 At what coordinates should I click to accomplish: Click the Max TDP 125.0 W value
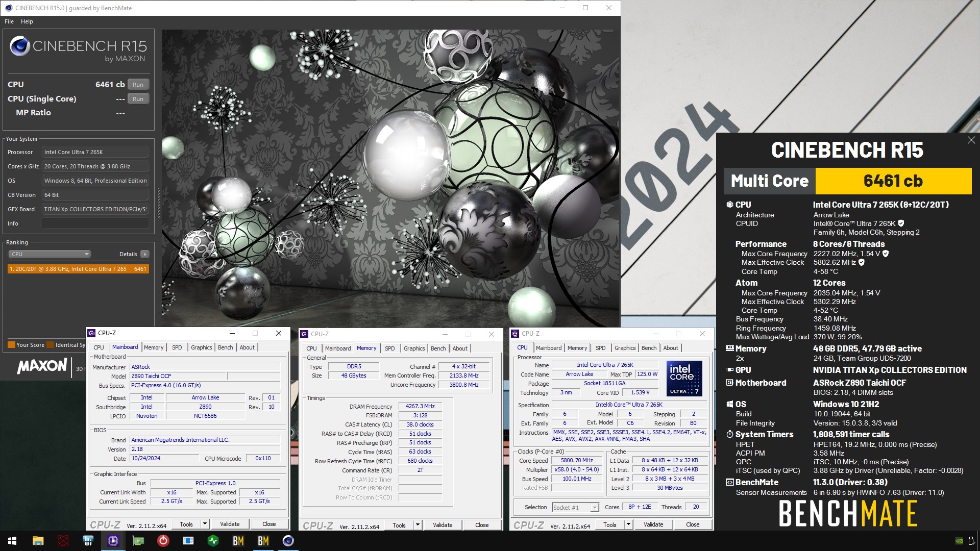pyautogui.click(x=647, y=374)
